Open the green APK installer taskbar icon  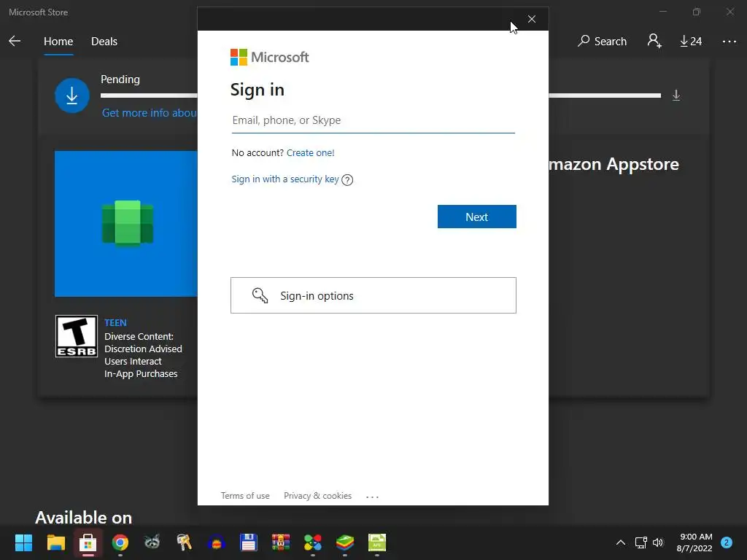pyautogui.click(x=377, y=542)
